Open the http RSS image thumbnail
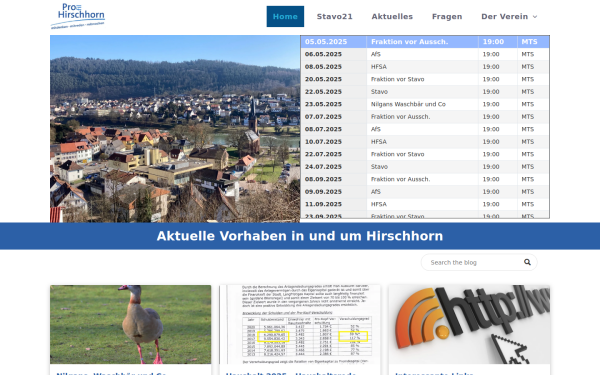The width and height of the screenshot is (600, 375). click(x=469, y=324)
